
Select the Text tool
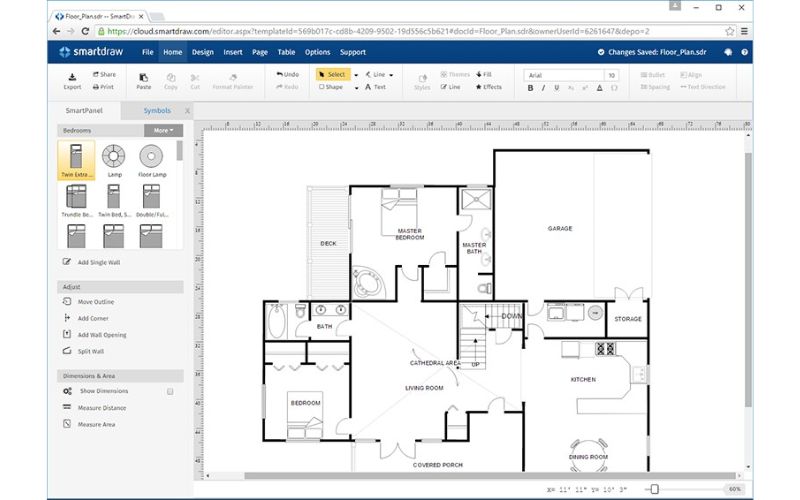tap(376, 87)
